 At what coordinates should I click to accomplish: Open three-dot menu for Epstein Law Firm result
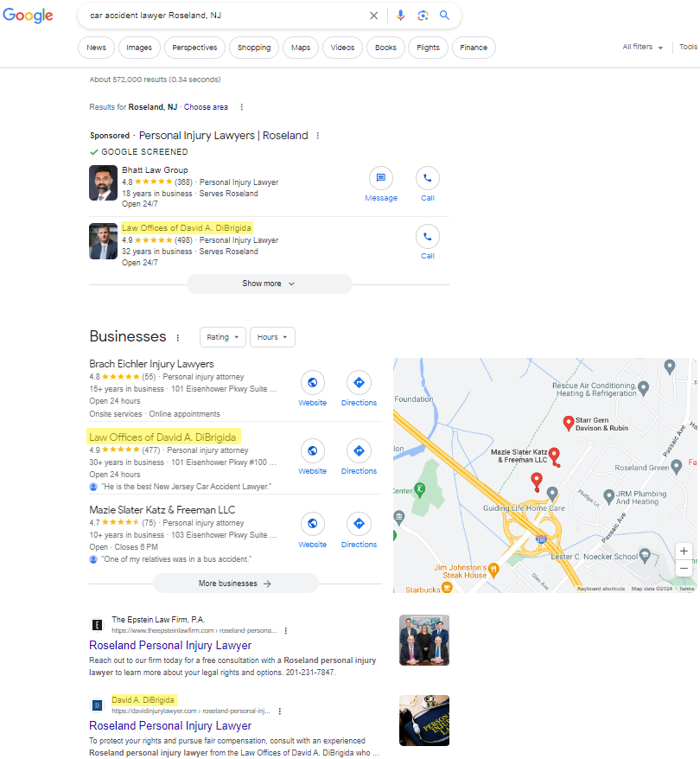(x=286, y=631)
